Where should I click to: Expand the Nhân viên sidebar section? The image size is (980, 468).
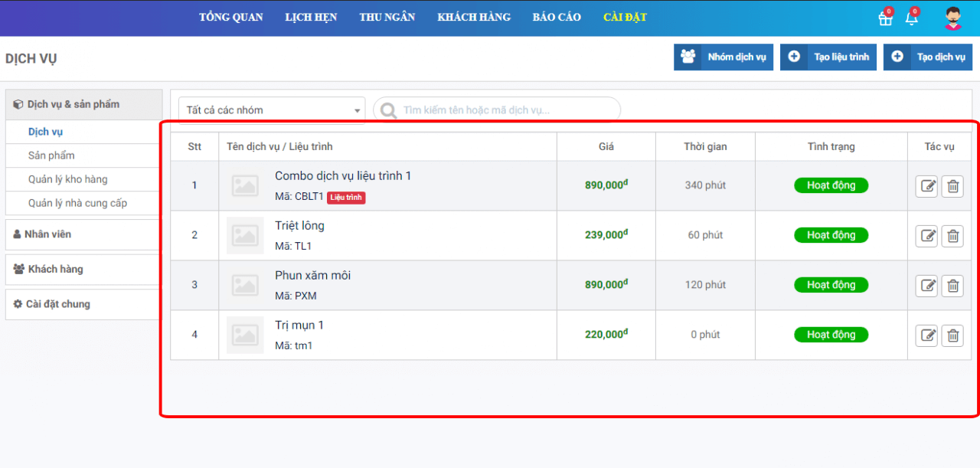point(83,234)
